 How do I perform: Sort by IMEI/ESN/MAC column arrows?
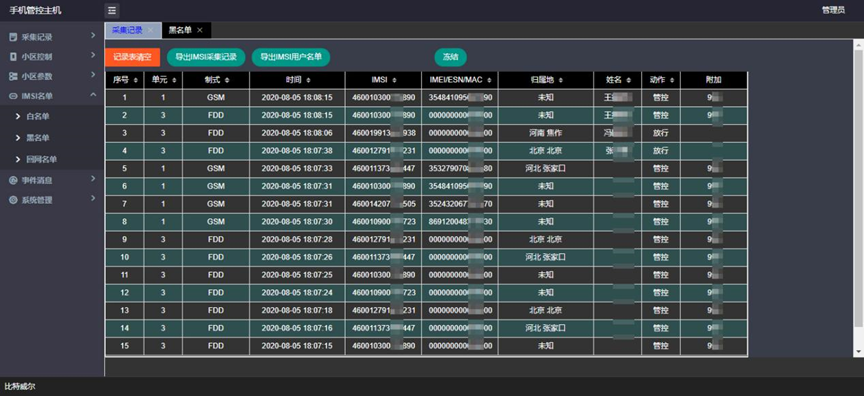click(488, 80)
